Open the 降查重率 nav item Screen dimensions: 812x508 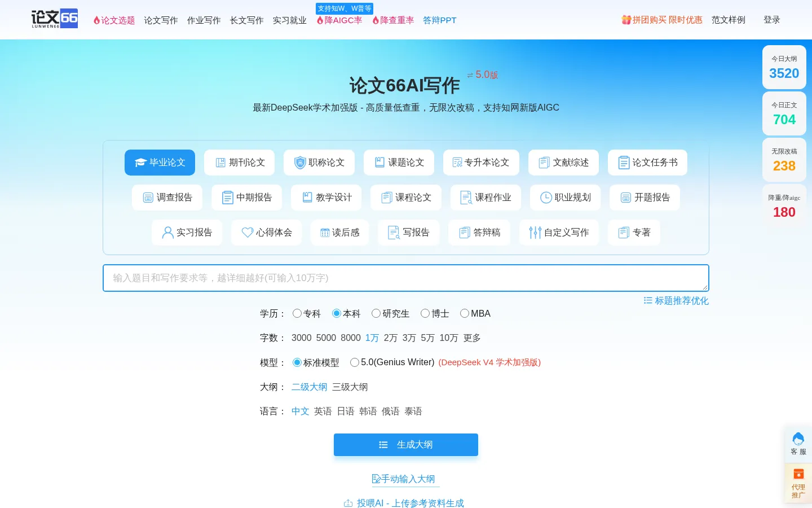pyautogui.click(x=392, y=20)
